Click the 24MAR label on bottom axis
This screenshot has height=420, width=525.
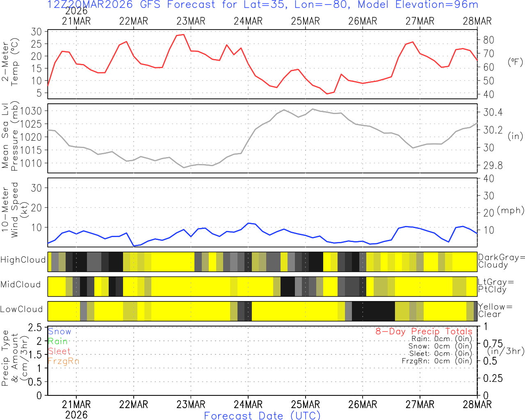248,404
